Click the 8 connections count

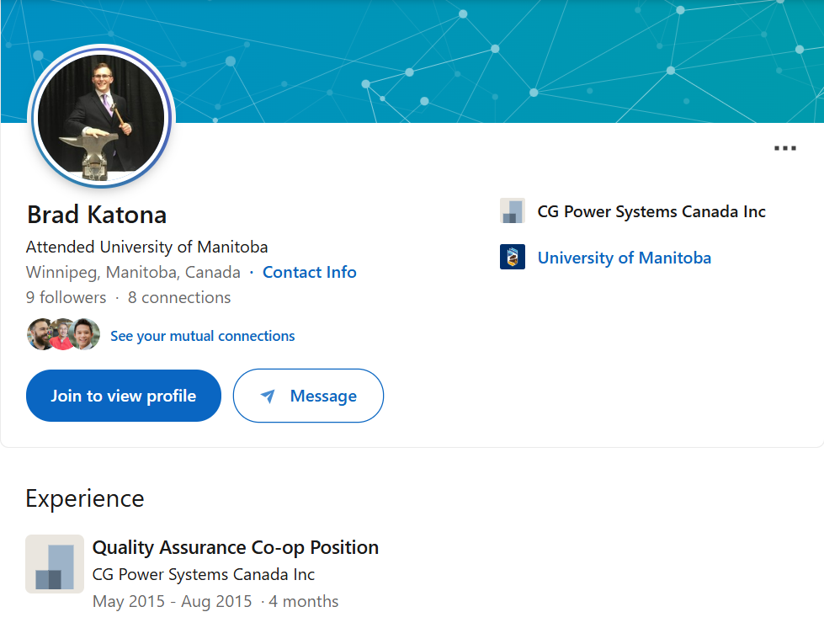point(179,297)
